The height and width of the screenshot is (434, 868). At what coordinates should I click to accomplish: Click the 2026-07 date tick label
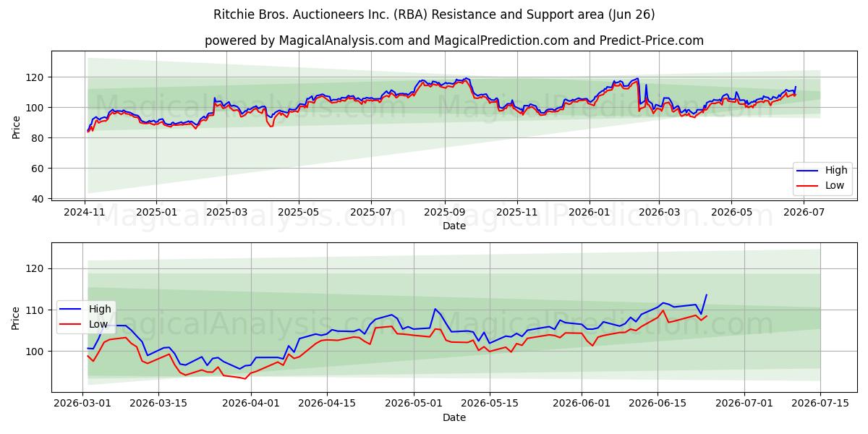pos(803,213)
